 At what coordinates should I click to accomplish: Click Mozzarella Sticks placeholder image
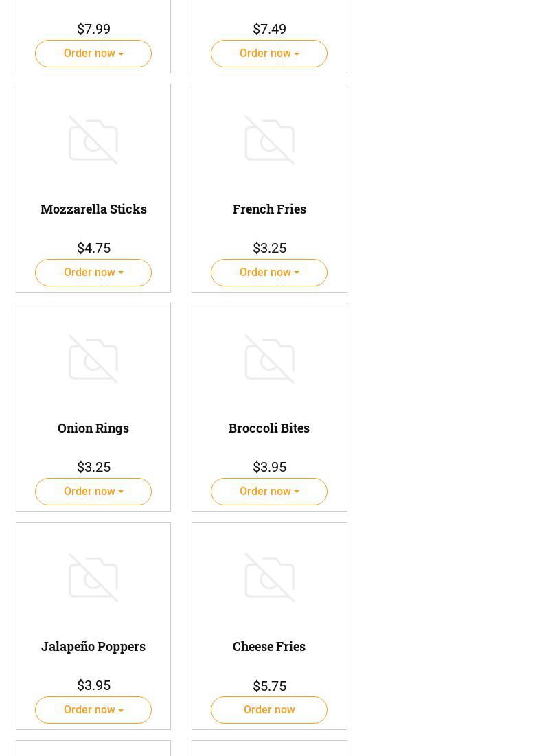coord(93,140)
